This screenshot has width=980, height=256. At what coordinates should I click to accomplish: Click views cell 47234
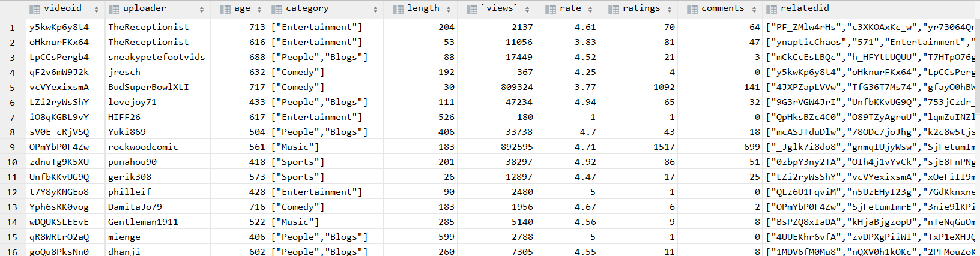(519, 102)
